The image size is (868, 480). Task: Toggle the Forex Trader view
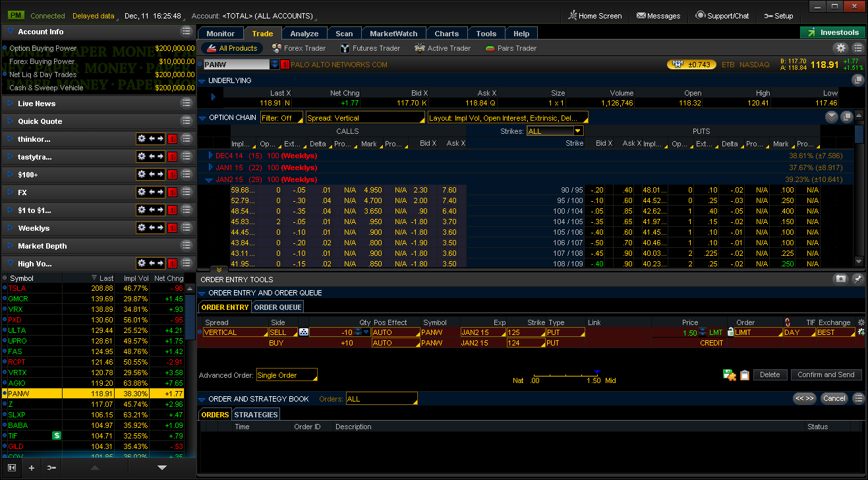[299, 48]
